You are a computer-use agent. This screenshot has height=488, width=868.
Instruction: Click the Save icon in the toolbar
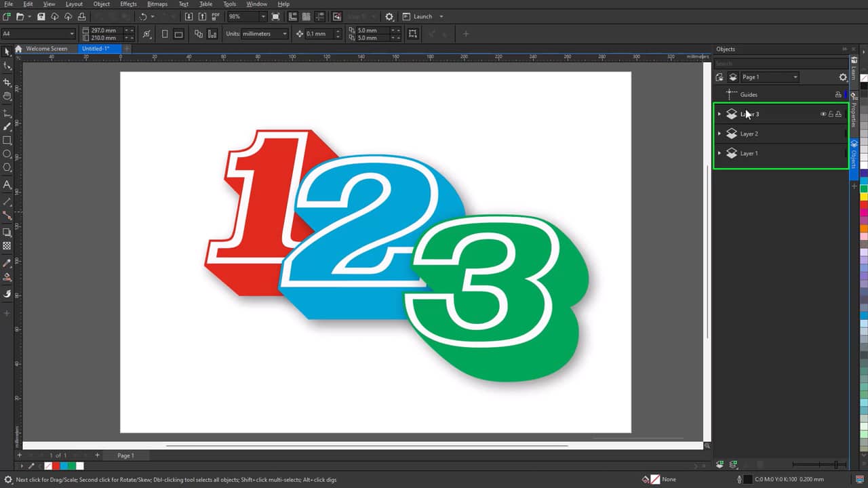click(x=41, y=16)
